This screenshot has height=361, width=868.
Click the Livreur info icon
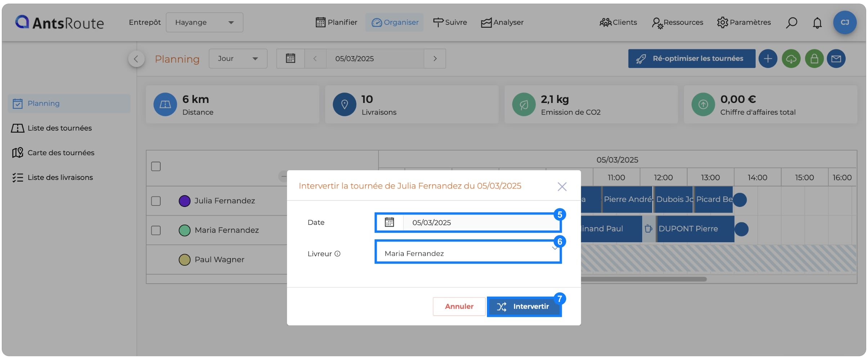point(337,254)
